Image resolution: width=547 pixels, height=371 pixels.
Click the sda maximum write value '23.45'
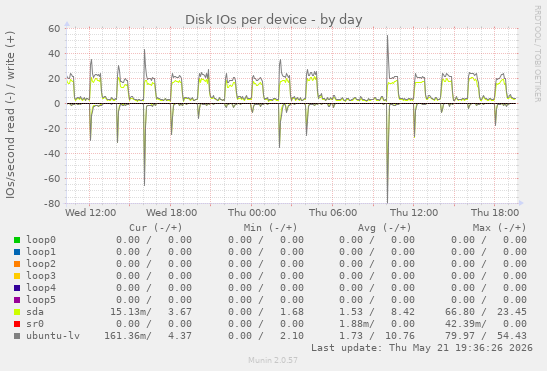click(x=512, y=312)
